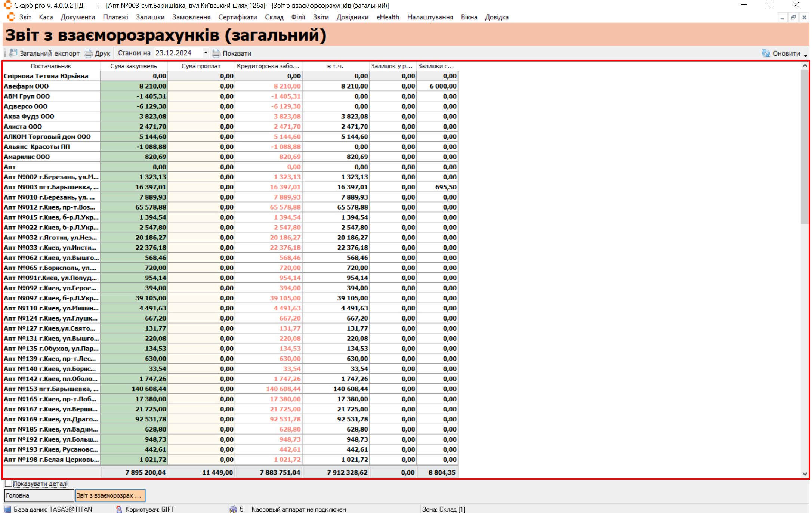
Task: Switch to the Головна tab
Action: pos(39,495)
